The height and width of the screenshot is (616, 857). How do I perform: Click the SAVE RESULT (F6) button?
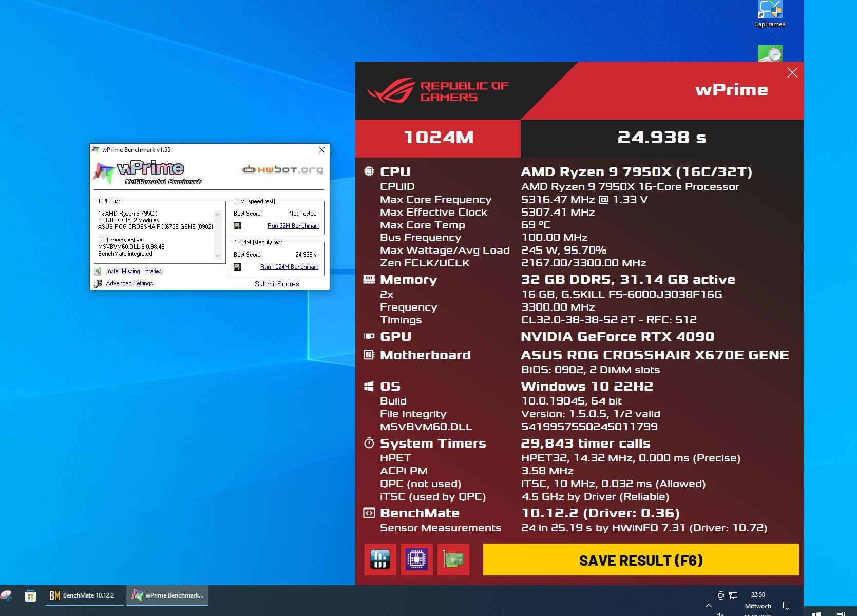point(641,560)
